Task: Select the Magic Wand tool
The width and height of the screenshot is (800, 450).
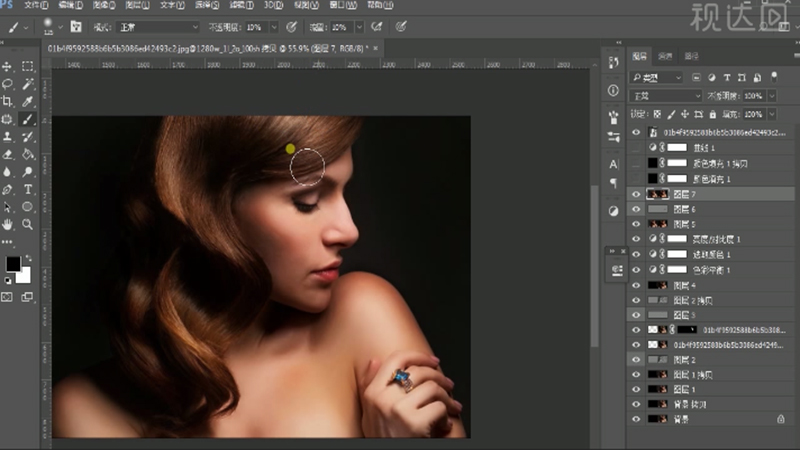Action: 28,84
